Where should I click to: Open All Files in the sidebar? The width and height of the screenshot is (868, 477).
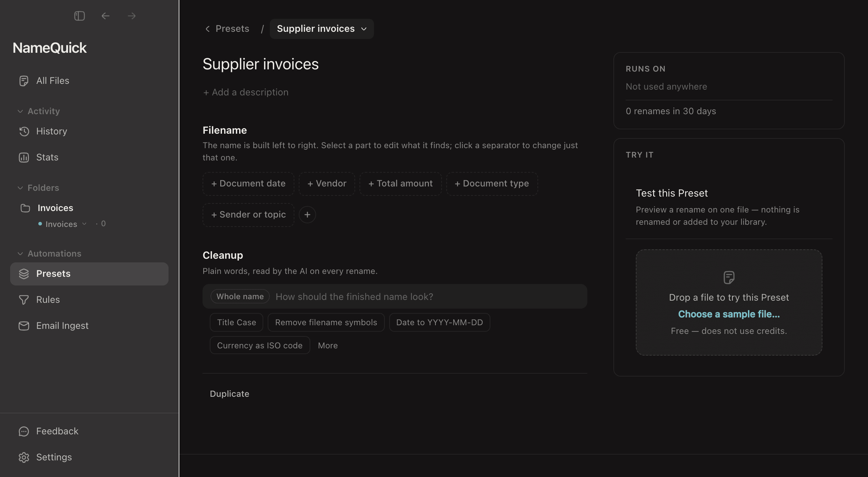click(x=89, y=81)
